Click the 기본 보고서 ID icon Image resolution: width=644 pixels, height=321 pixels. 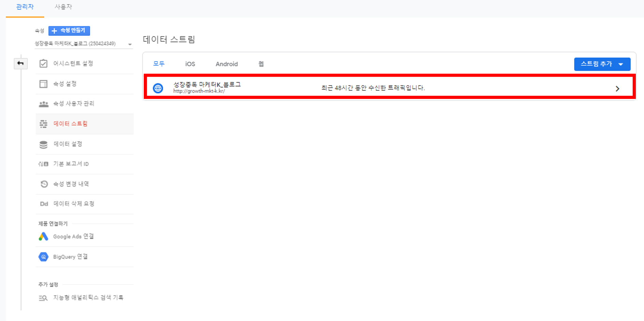(43, 164)
